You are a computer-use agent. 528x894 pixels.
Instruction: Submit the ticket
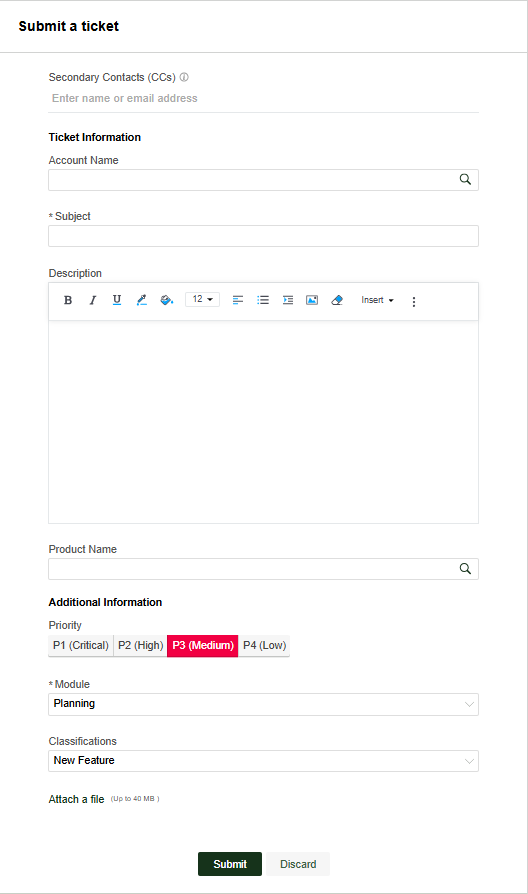pos(230,864)
